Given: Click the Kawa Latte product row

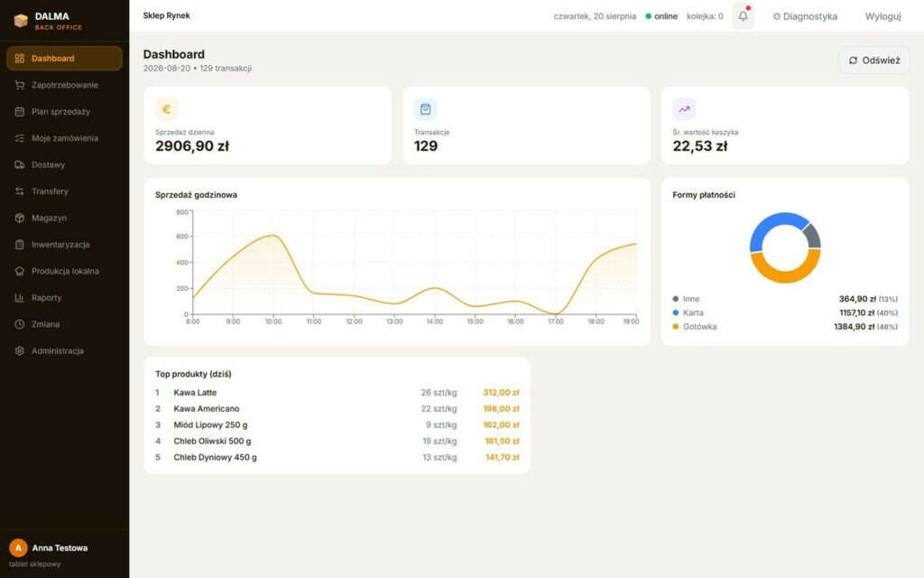Looking at the screenshot, I should [x=337, y=392].
